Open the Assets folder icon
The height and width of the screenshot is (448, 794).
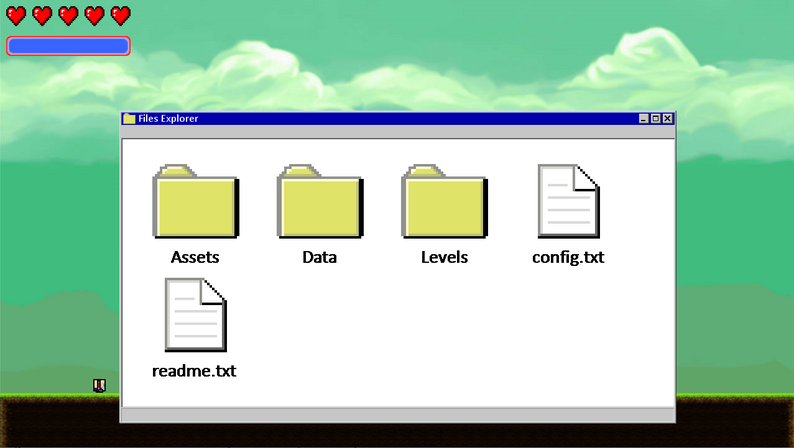pos(195,201)
